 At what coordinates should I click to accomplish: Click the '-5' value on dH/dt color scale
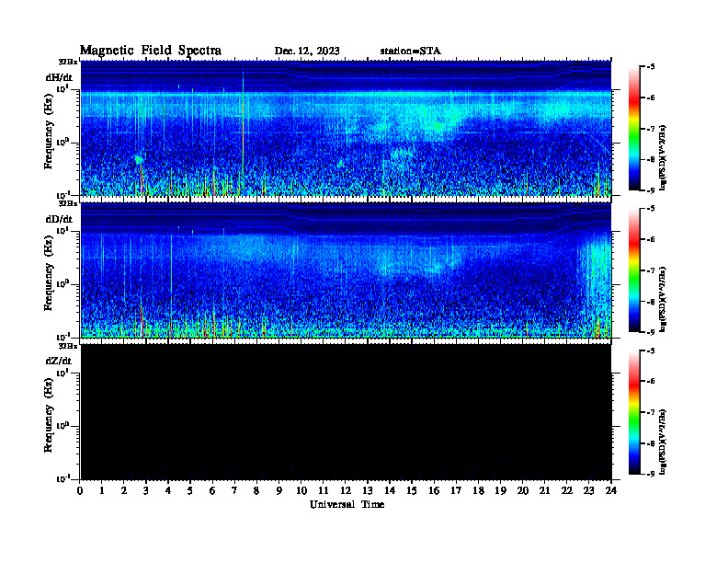tap(651, 67)
